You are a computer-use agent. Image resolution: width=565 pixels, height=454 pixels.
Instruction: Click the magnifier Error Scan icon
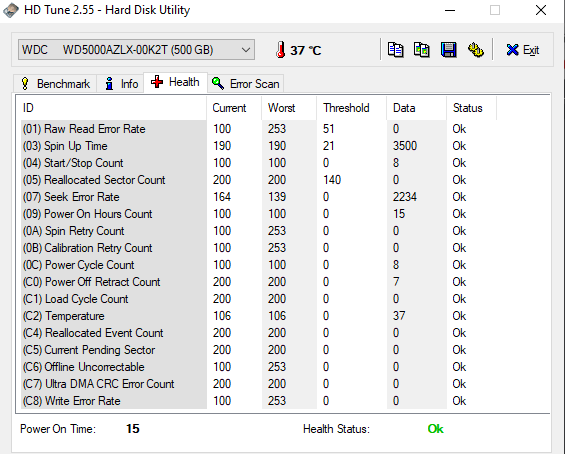pos(218,83)
